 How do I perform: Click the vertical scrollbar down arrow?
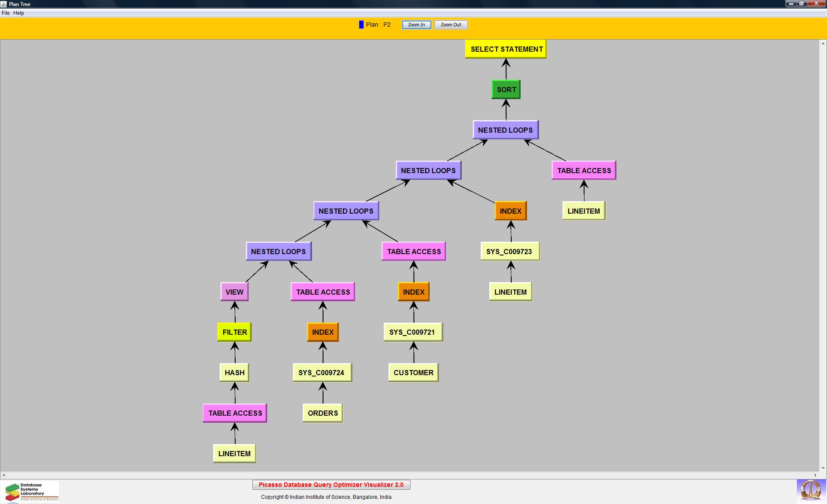[823, 468]
